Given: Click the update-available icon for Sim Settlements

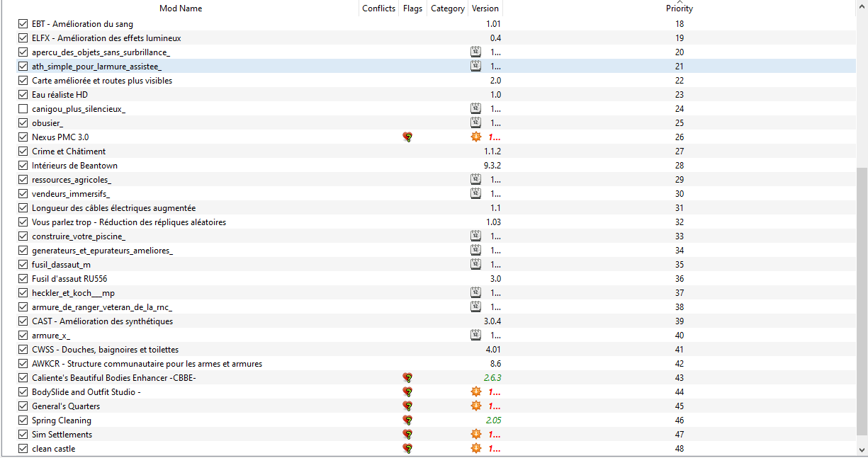Looking at the screenshot, I should (476, 435).
